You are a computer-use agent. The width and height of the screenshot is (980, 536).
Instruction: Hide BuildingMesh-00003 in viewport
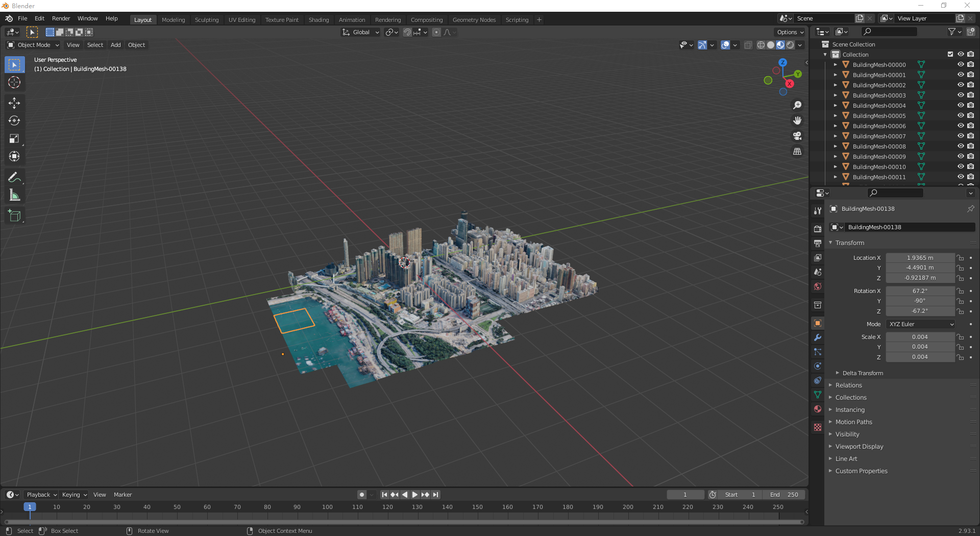tap(960, 95)
